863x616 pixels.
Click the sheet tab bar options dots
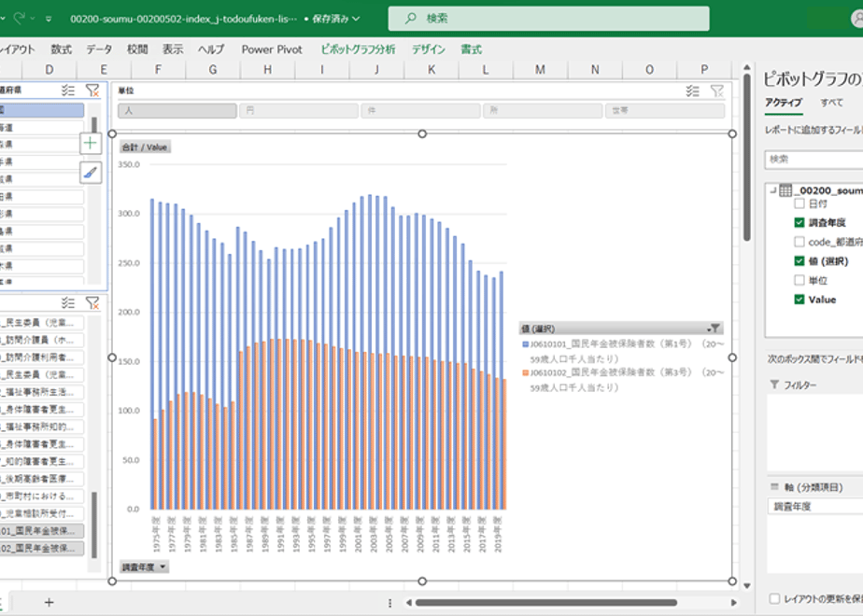coord(389,603)
